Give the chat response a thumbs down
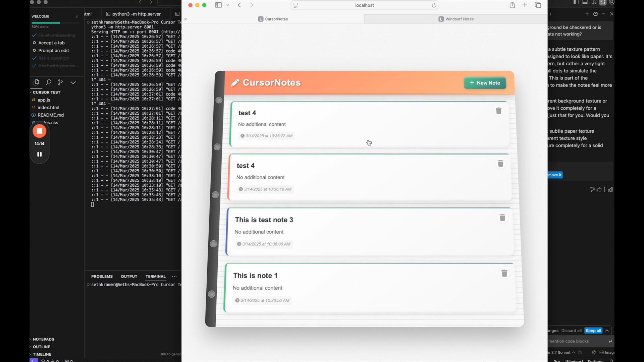Viewport: 644px width, 362px height. tap(592, 190)
